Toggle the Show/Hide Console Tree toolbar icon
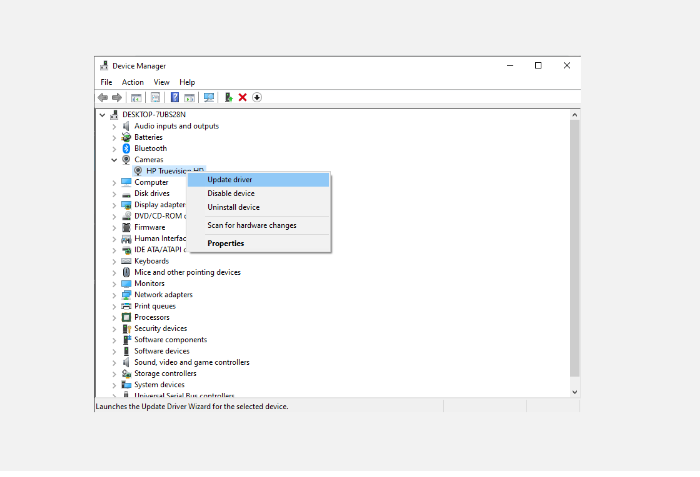Viewport: 700px width, 477px height. click(x=136, y=97)
